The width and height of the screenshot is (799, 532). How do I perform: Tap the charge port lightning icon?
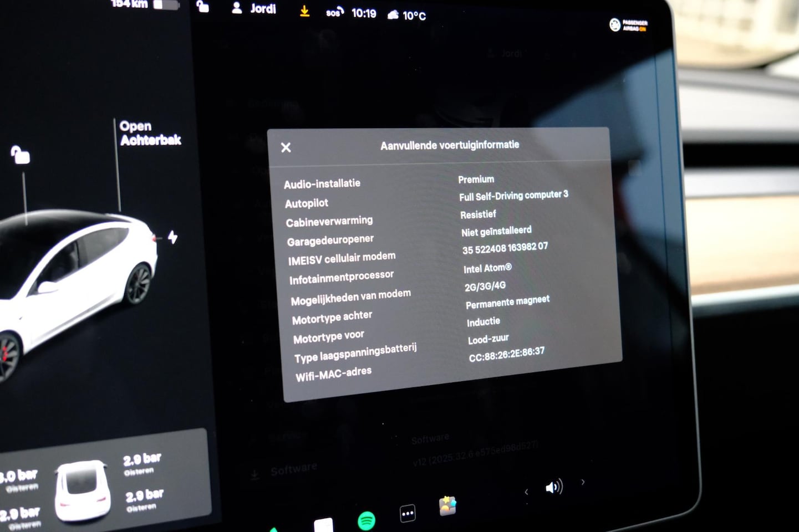click(x=173, y=237)
